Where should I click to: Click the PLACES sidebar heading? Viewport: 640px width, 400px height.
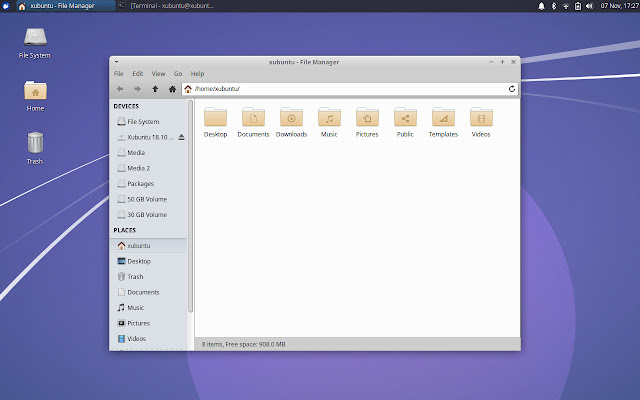(124, 230)
